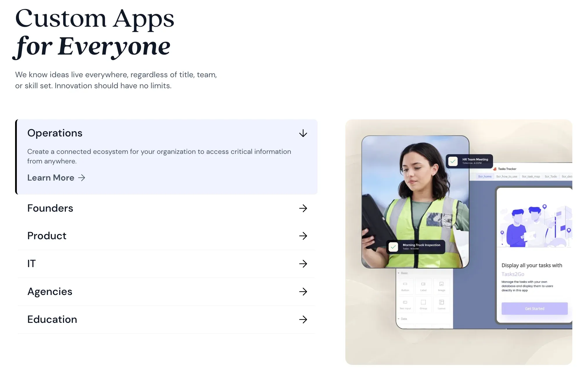Click Morning Truck Inspection notification card

[416, 247]
